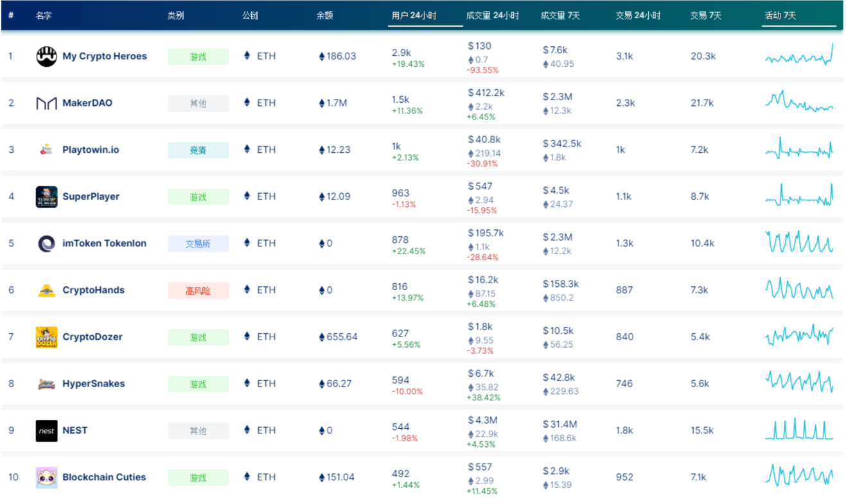
Task: Open the SuperPlayer dapp link
Action: coord(91,197)
